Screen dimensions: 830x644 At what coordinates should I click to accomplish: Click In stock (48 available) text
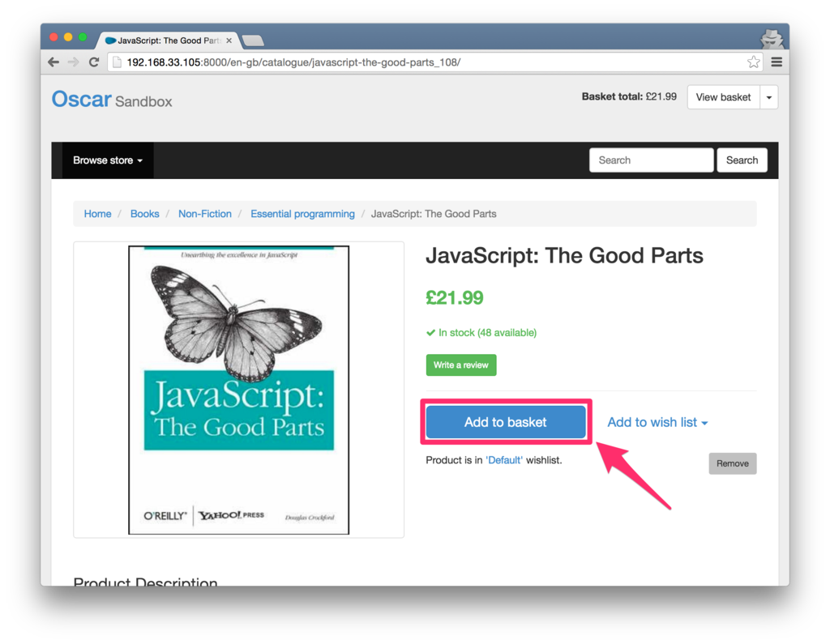481,333
